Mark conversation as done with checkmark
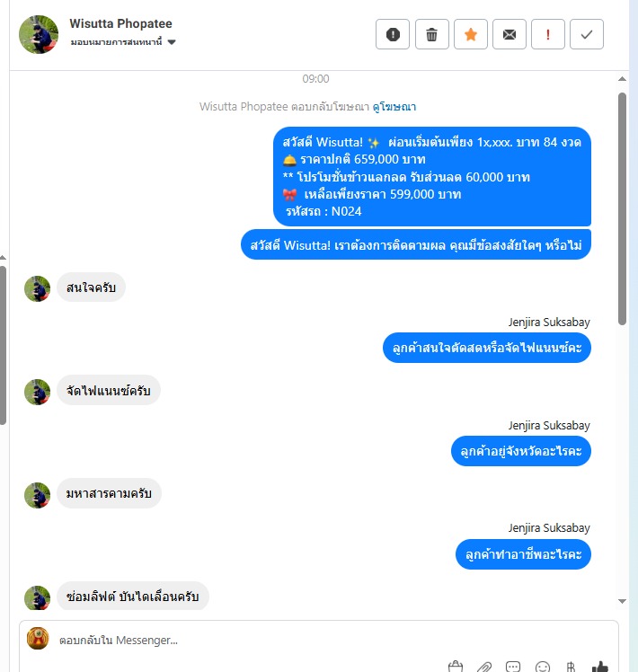This screenshot has height=672, width=638. click(587, 34)
